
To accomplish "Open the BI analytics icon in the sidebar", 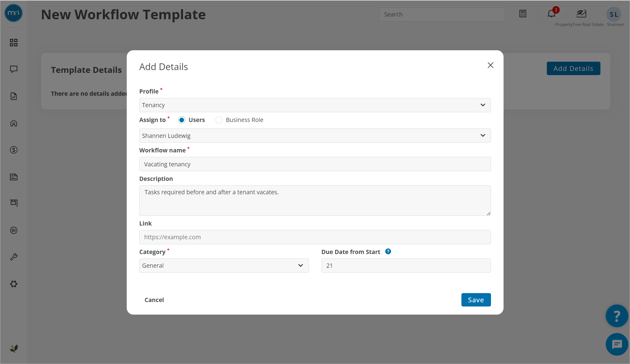I will click(14, 230).
